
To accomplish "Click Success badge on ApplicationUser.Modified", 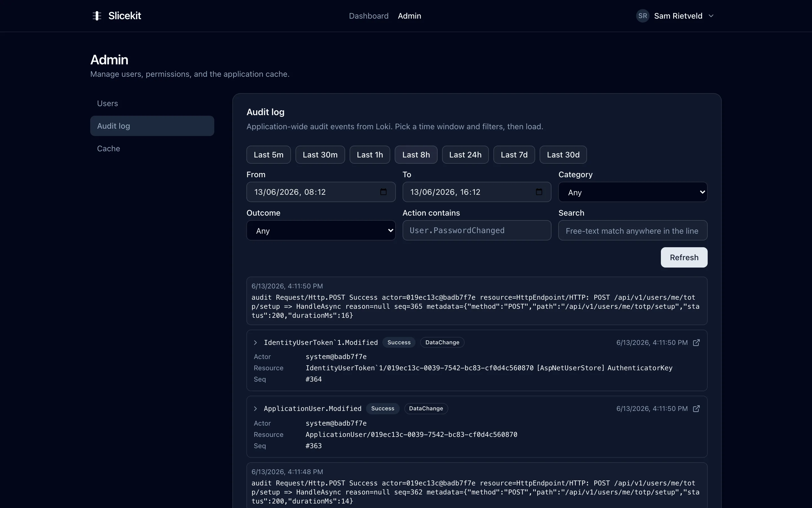I will point(383,409).
